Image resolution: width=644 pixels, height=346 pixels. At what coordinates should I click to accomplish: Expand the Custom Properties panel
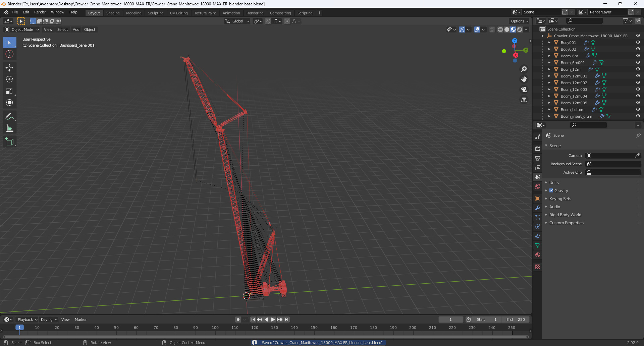tap(566, 223)
